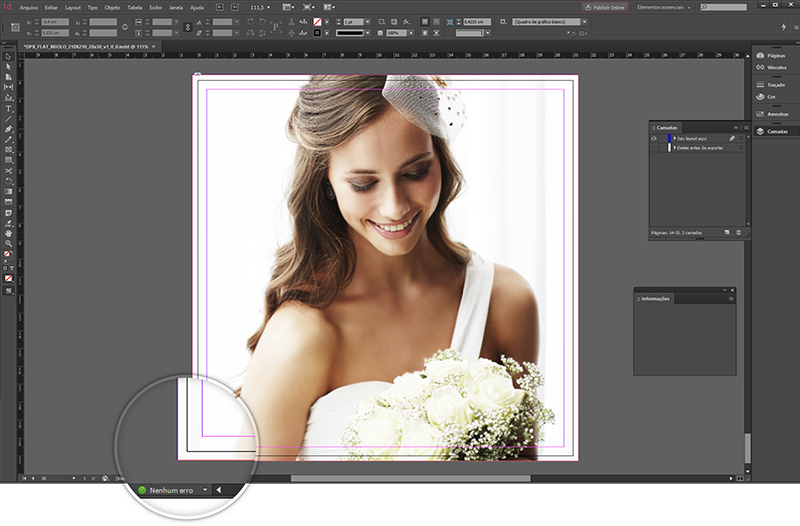
Task: Open the zoom level dropdown showing 111,5
Action: (264, 6)
